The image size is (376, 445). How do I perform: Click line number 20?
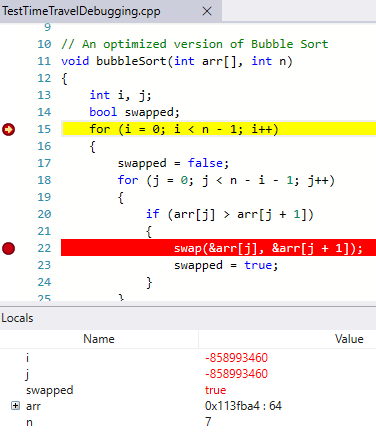pyautogui.click(x=44, y=214)
